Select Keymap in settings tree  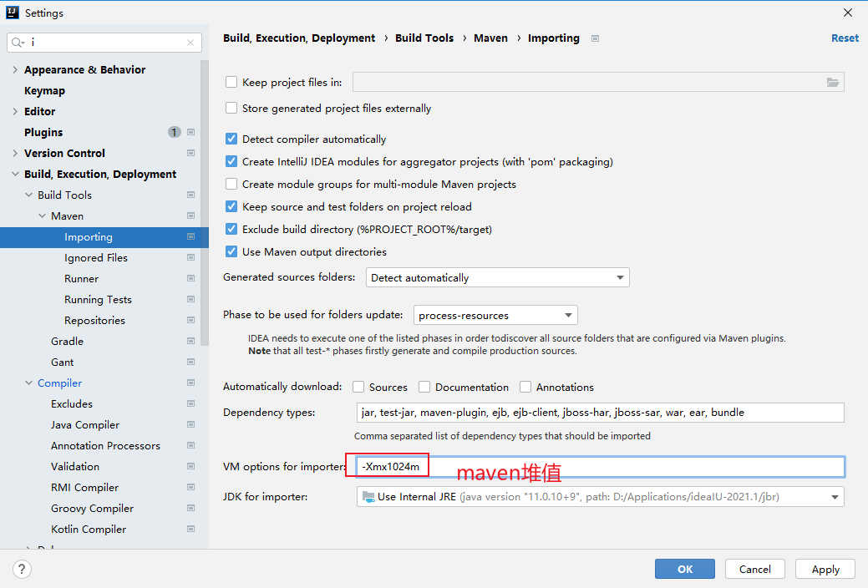(44, 91)
